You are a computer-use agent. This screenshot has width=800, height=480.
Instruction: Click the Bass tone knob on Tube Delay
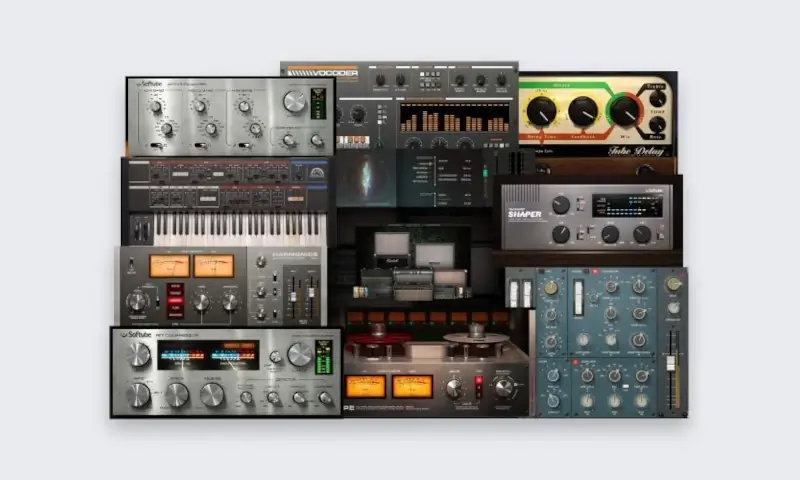coord(657,124)
